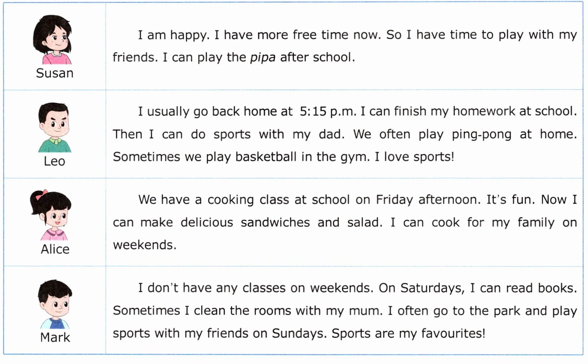
Task: Select the name label Susan
Action: (x=55, y=73)
